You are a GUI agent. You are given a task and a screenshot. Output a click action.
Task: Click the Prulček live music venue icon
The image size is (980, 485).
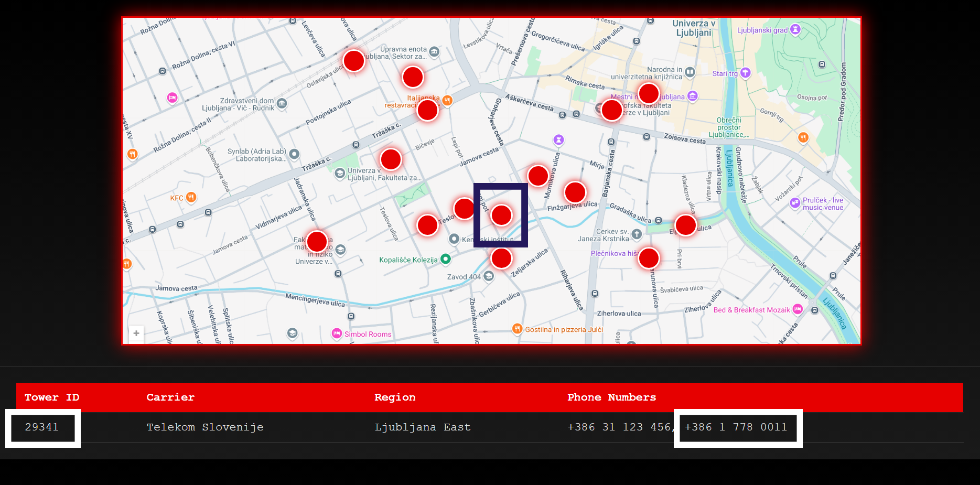click(795, 203)
